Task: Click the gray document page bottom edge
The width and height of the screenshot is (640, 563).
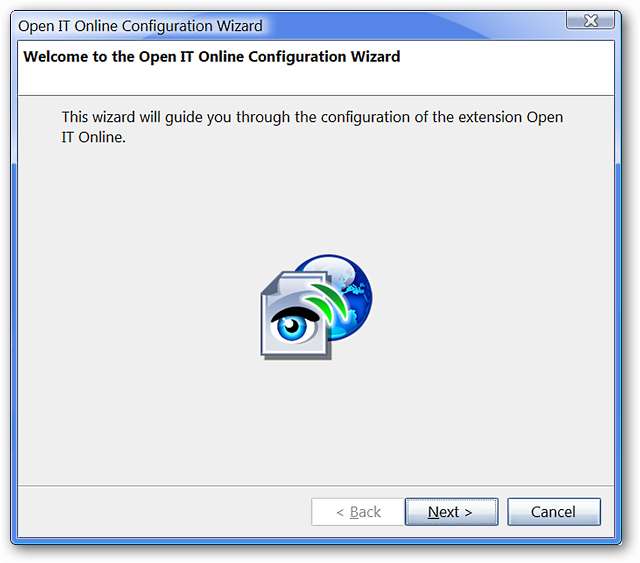Action: (297, 355)
